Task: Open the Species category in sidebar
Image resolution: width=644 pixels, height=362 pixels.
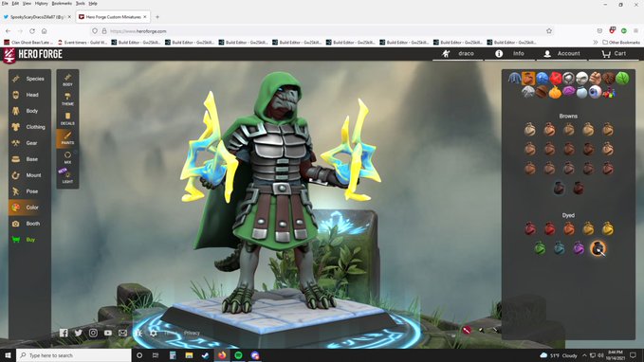Action: point(29,79)
